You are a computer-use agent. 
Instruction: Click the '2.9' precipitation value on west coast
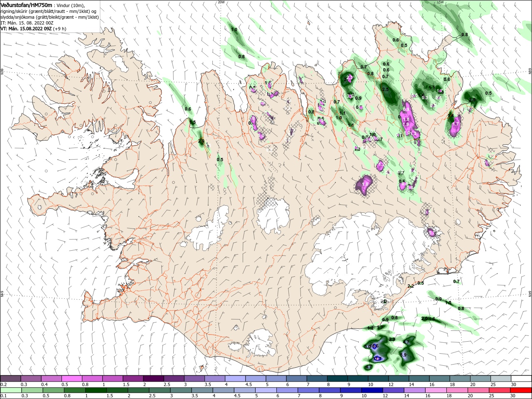click(x=201, y=141)
